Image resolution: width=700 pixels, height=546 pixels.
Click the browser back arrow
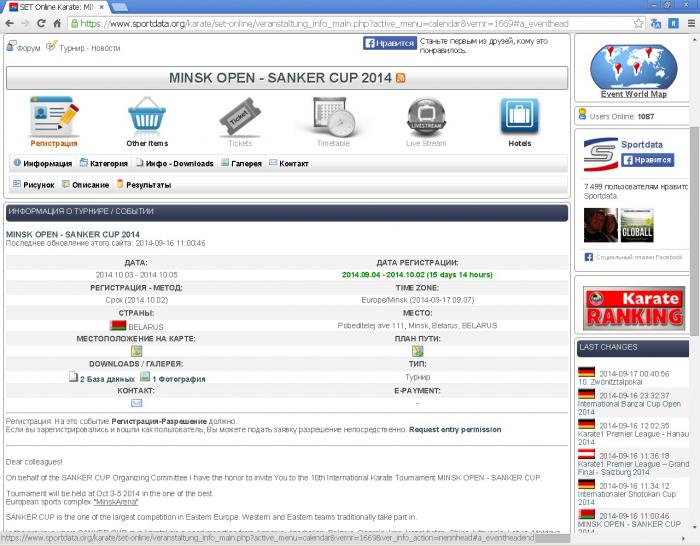(9, 24)
